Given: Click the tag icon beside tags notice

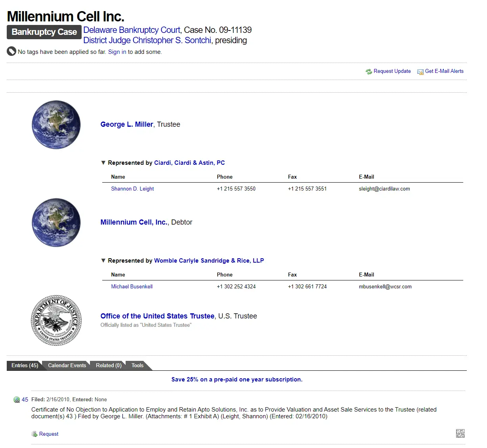Looking at the screenshot, I should [11, 51].
